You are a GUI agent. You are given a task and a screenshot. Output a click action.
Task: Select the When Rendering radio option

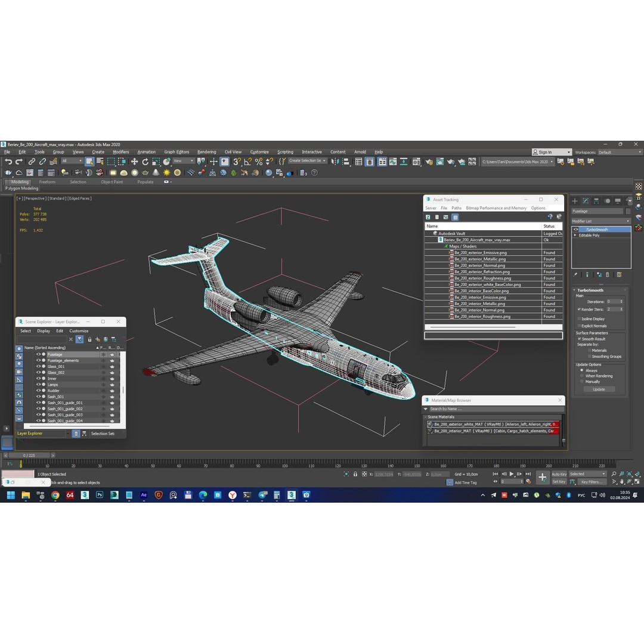coord(581,376)
